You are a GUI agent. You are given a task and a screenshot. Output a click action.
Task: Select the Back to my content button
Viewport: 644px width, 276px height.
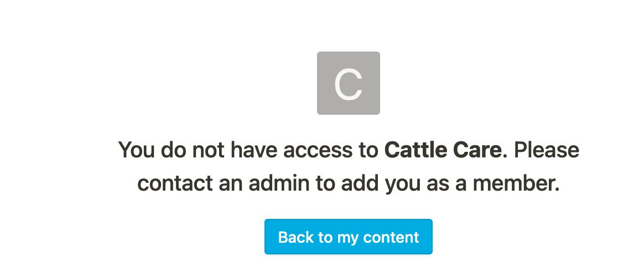click(349, 237)
